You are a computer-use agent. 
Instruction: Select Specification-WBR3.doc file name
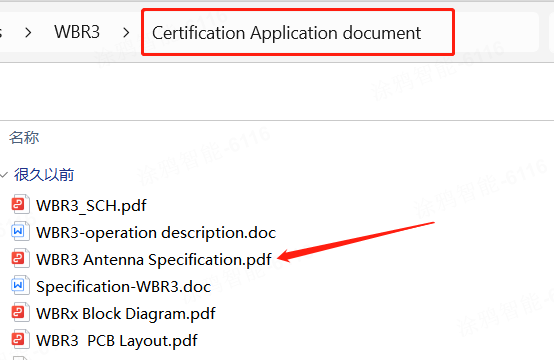click(x=123, y=287)
